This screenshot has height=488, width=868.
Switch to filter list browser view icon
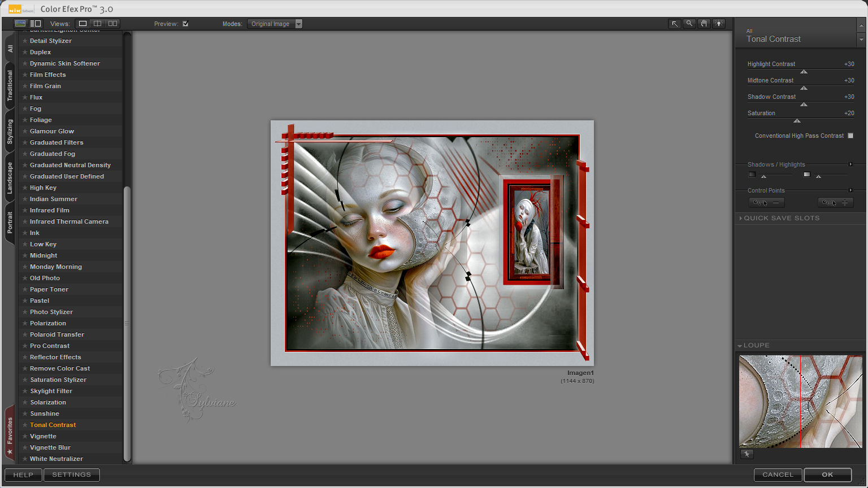(x=36, y=24)
